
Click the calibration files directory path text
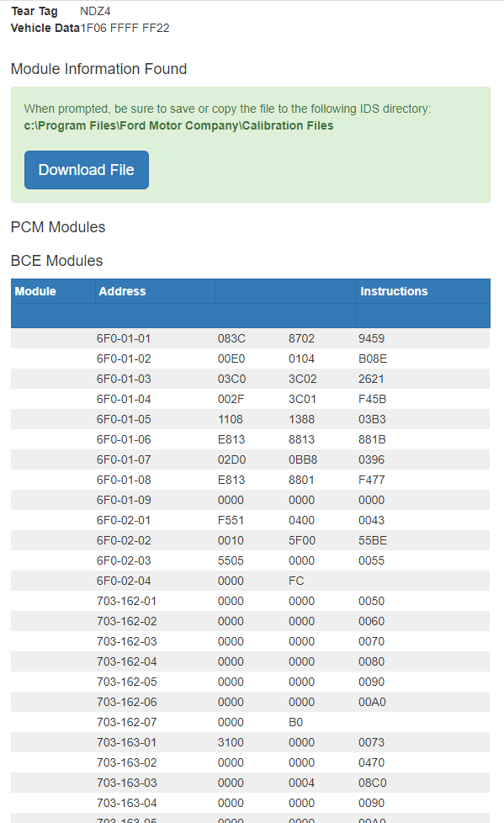tap(178, 125)
